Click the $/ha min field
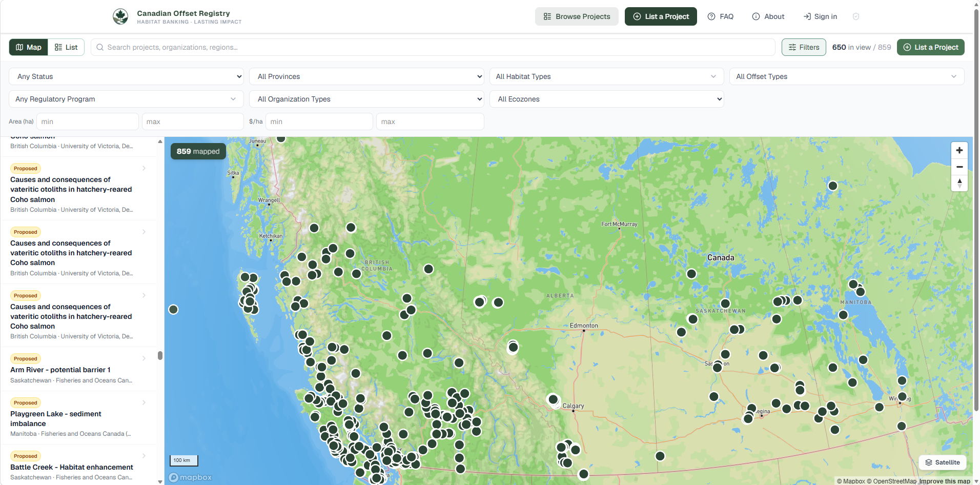The width and height of the screenshot is (980, 485). [x=319, y=122]
